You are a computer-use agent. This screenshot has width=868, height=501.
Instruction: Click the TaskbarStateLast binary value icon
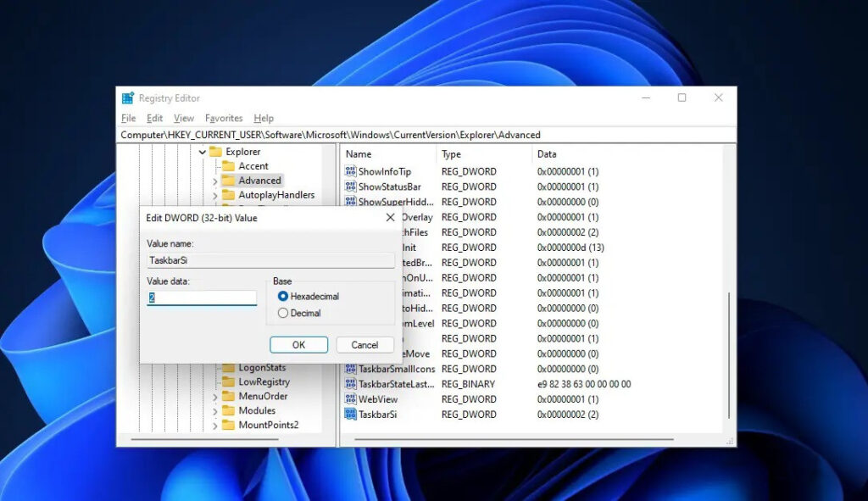tap(350, 384)
